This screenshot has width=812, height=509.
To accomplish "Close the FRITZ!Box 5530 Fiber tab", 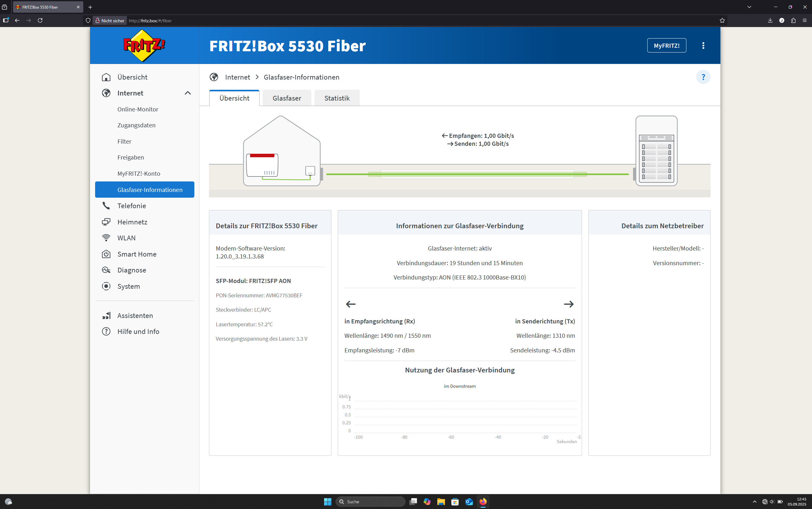I will 78,7.
